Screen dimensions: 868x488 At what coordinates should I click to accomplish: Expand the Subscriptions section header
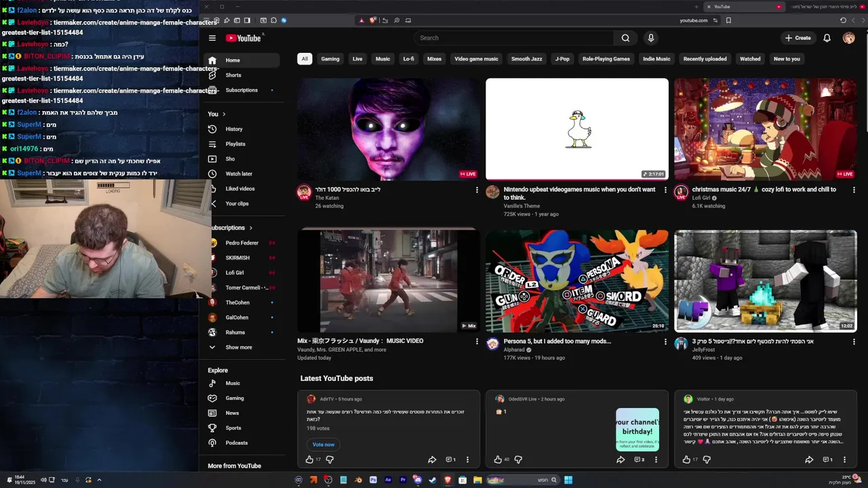(232, 228)
